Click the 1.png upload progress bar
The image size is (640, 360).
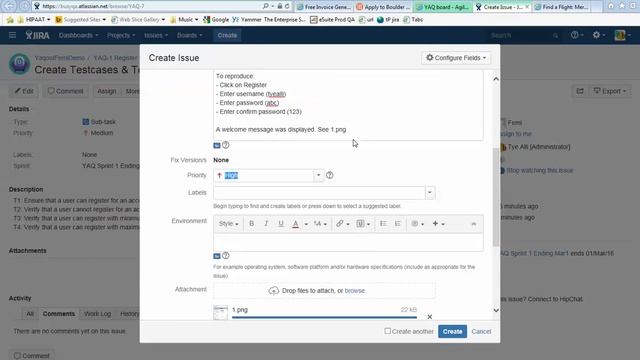pos(324,317)
